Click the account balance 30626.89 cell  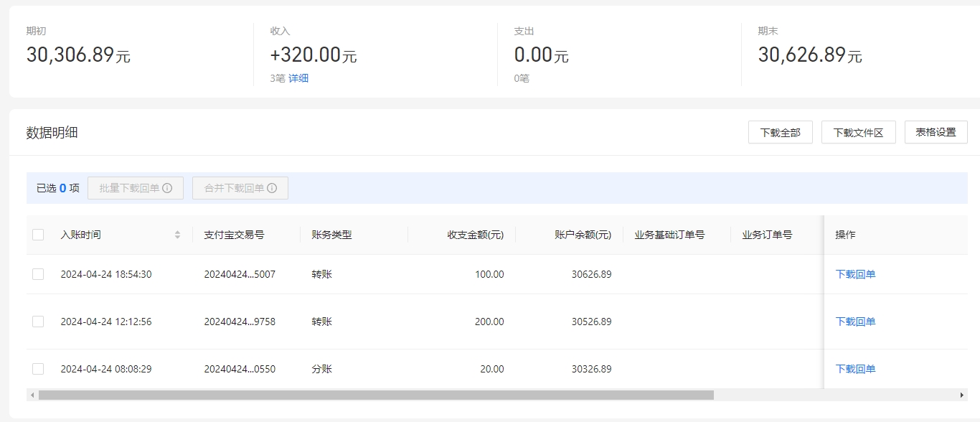[x=591, y=274]
